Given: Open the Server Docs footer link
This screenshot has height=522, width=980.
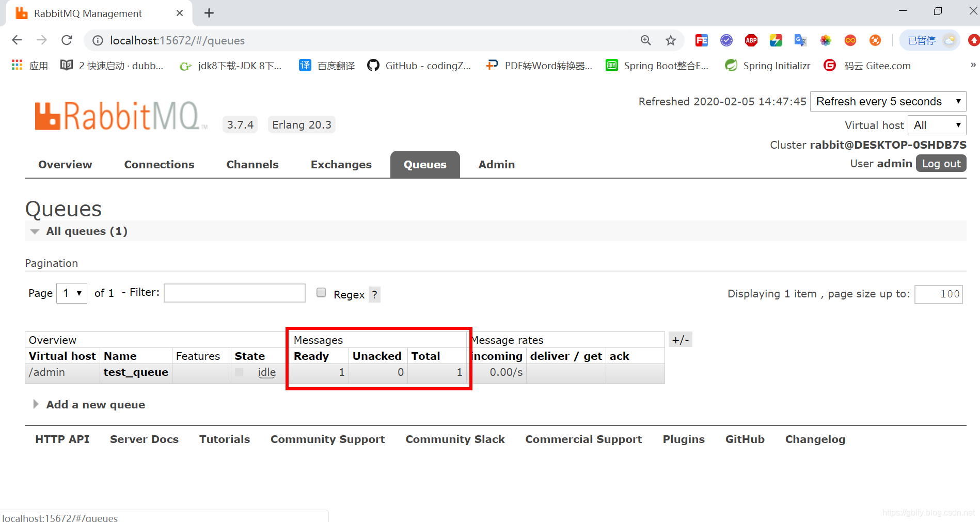Looking at the screenshot, I should pos(144,439).
